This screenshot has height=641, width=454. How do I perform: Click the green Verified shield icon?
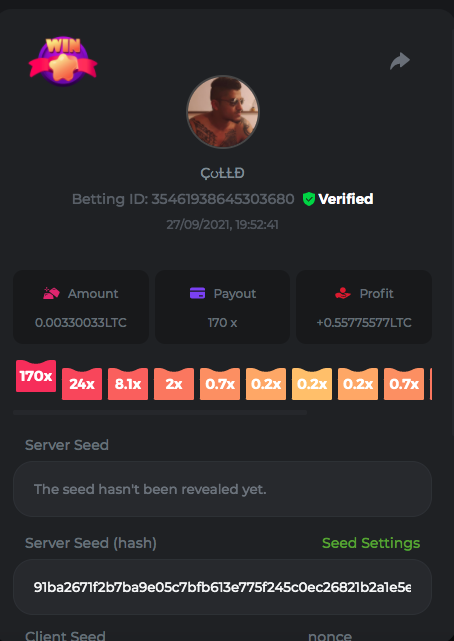pos(309,199)
